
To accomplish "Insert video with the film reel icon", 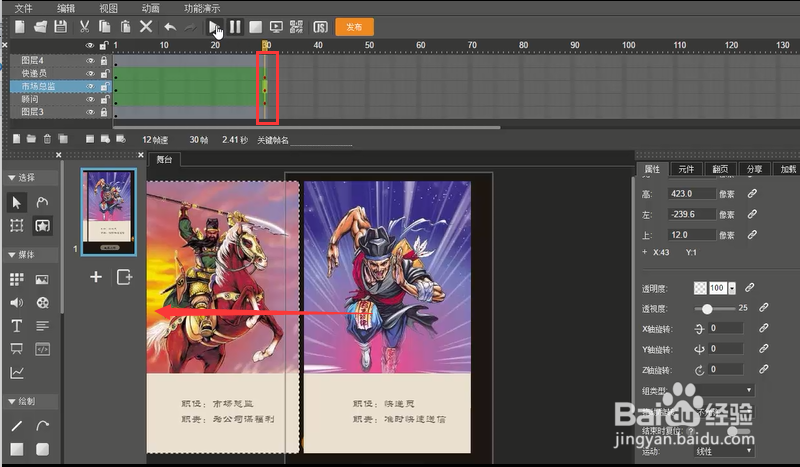I will point(42,303).
